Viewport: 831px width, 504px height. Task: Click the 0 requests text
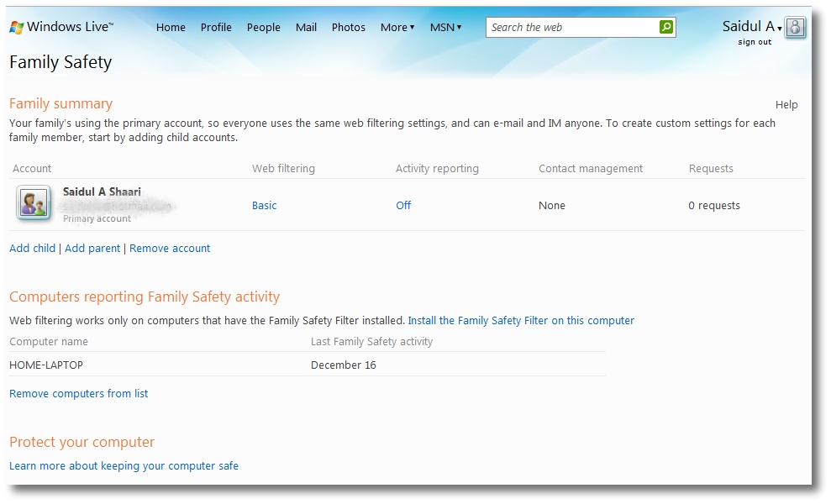pyautogui.click(x=714, y=206)
